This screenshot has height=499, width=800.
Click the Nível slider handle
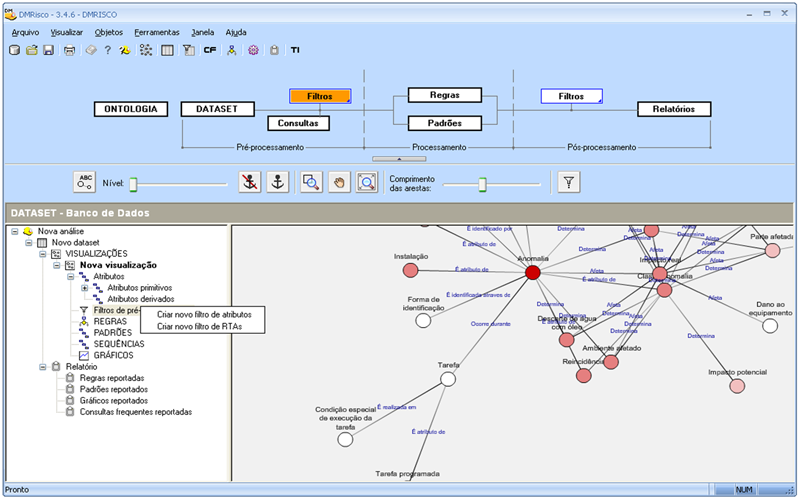click(x=133, y=184)
